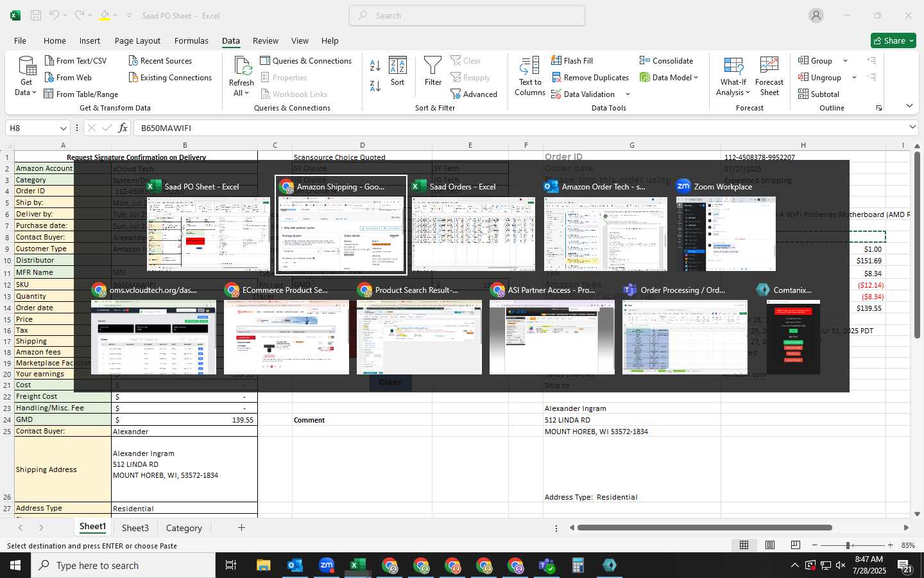Expand Data Validation dropdown arrow
This screenshot has width=924, height=578.
click(x=628, y=94)
